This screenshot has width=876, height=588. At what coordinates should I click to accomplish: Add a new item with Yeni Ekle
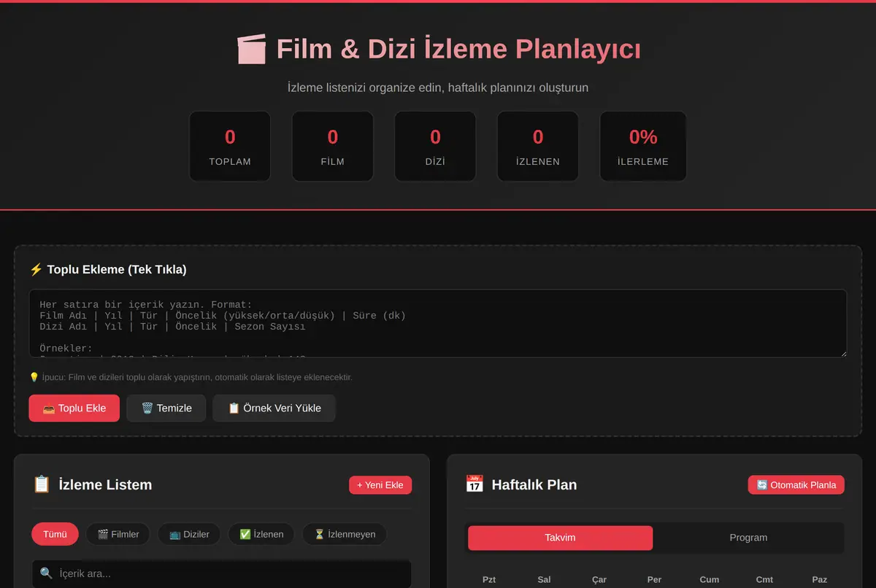(380, 485)
